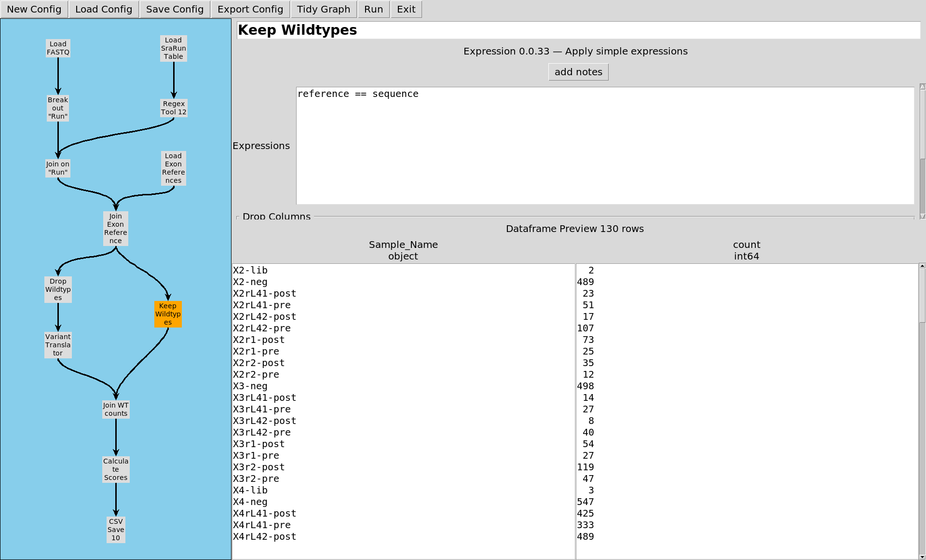This screenshot has height=560, width=926.
Task: Click the Drop Wildtypes node
Action: click(x=58, y=289)
